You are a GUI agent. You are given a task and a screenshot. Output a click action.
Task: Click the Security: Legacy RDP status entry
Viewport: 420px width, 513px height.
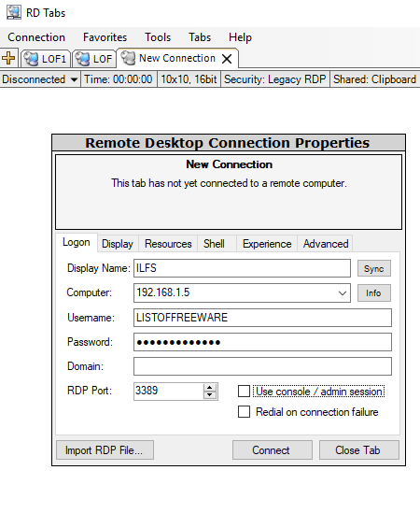pyautogui.click(x=275, y=79)
